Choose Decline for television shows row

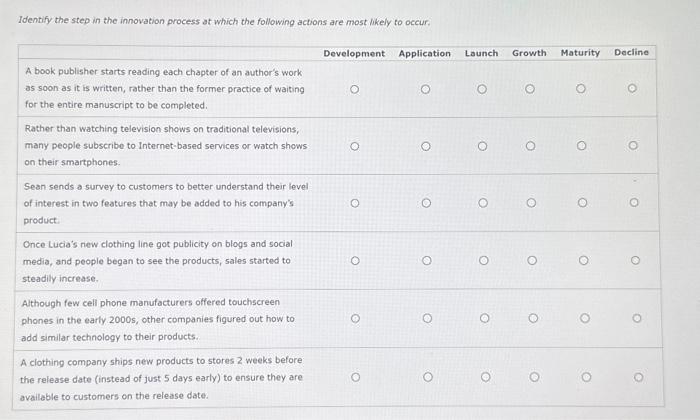633,146
